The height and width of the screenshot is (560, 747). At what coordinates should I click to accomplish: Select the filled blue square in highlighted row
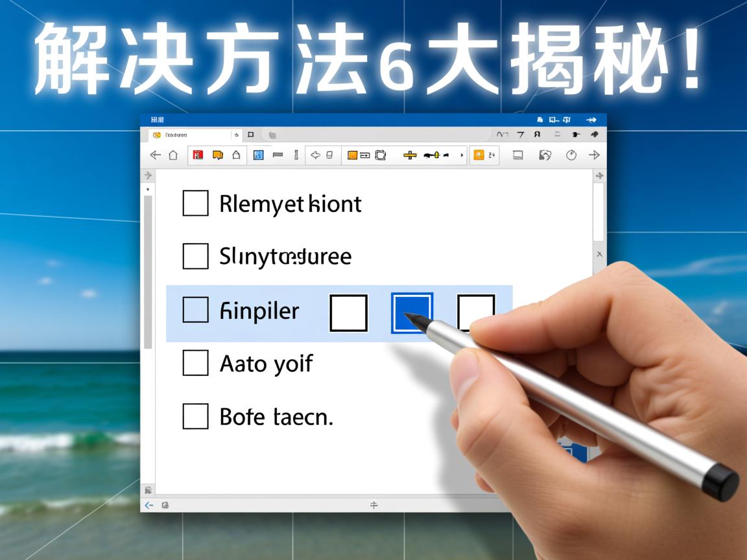click(412, 313)
